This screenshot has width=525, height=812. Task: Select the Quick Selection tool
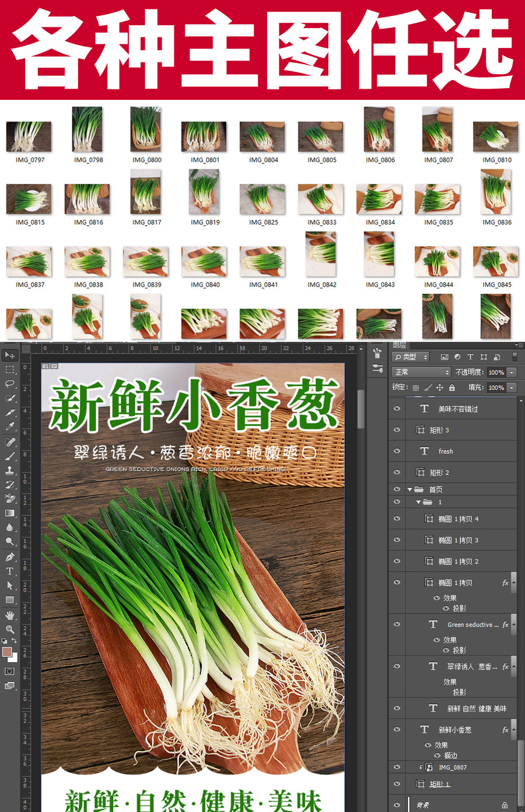point(9,398)
